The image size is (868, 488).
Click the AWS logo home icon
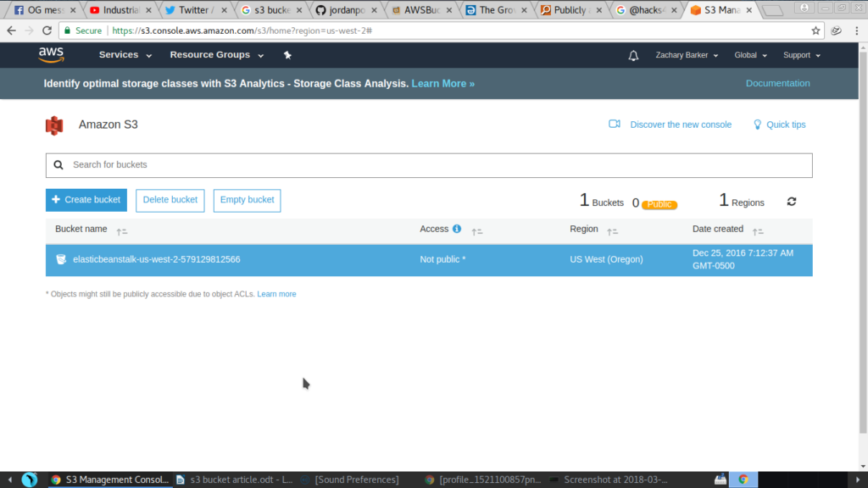[x=51, y=54]
